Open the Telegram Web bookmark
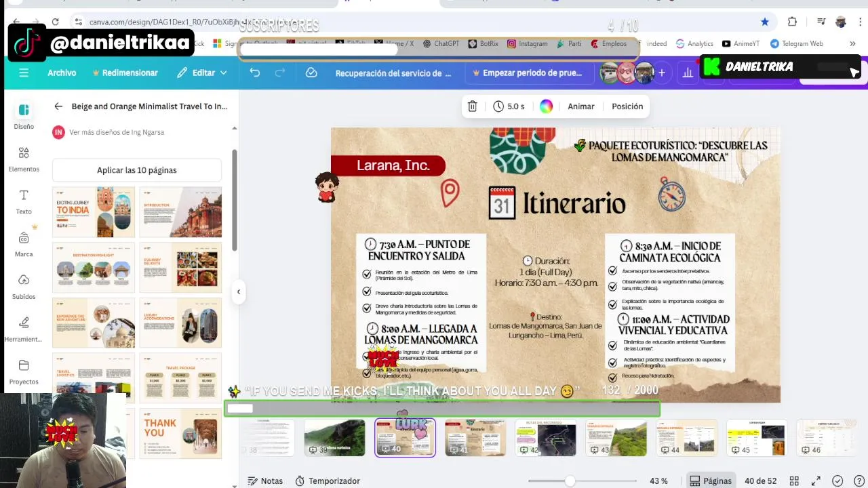868x488 pixels. pyautogui.click(x=796, y=43)
